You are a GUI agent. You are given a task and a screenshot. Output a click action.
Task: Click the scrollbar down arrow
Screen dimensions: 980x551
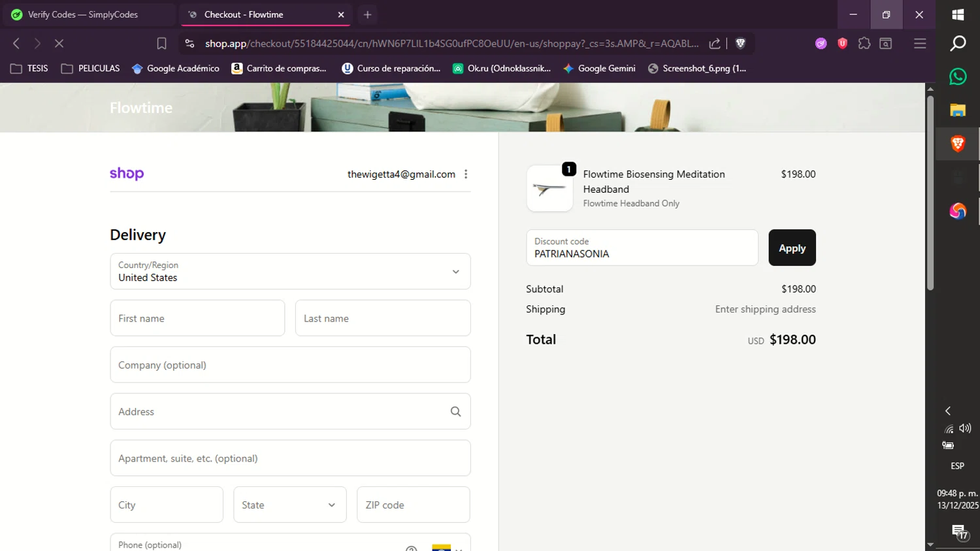[930, 544]
